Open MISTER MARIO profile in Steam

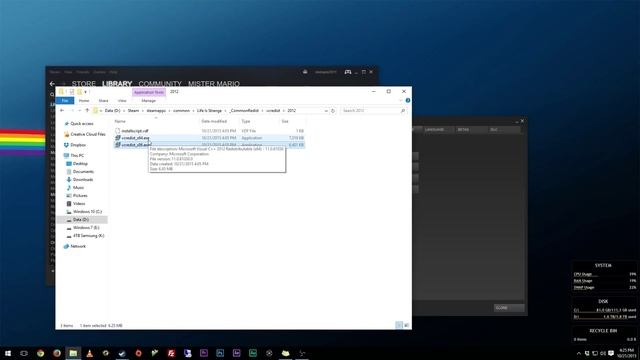213,84
